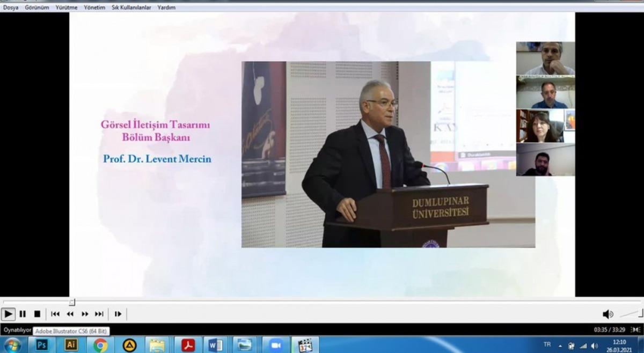Image resolution: width=644 pixels, height=353 pixels.
Task: Click the TR language indicator
Action: (x=547, y=344)
